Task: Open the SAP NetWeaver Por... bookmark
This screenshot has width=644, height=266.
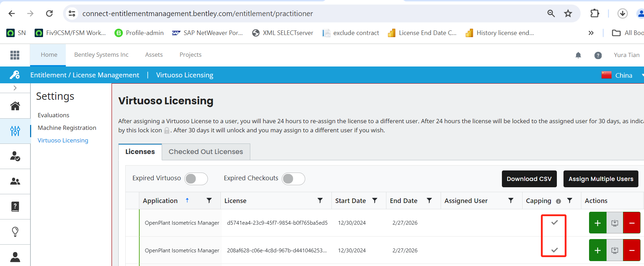Action: 207,33
